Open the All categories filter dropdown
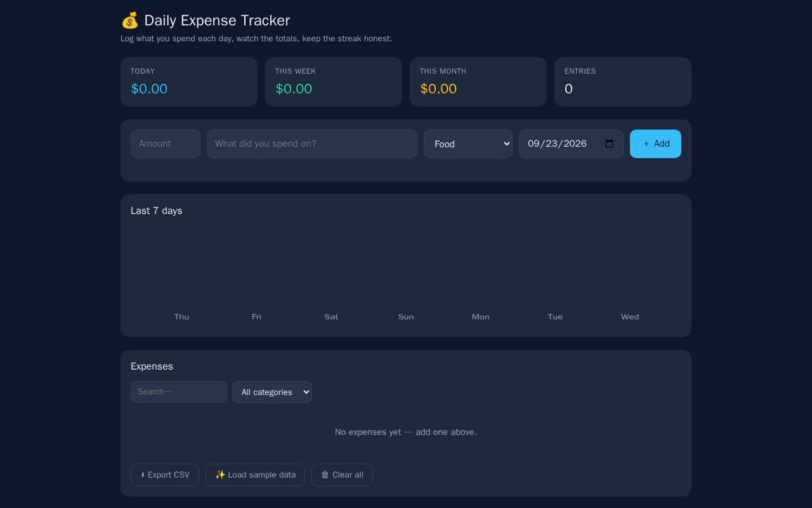This screenshot has width=812, height=508. (x=272, y=392)
